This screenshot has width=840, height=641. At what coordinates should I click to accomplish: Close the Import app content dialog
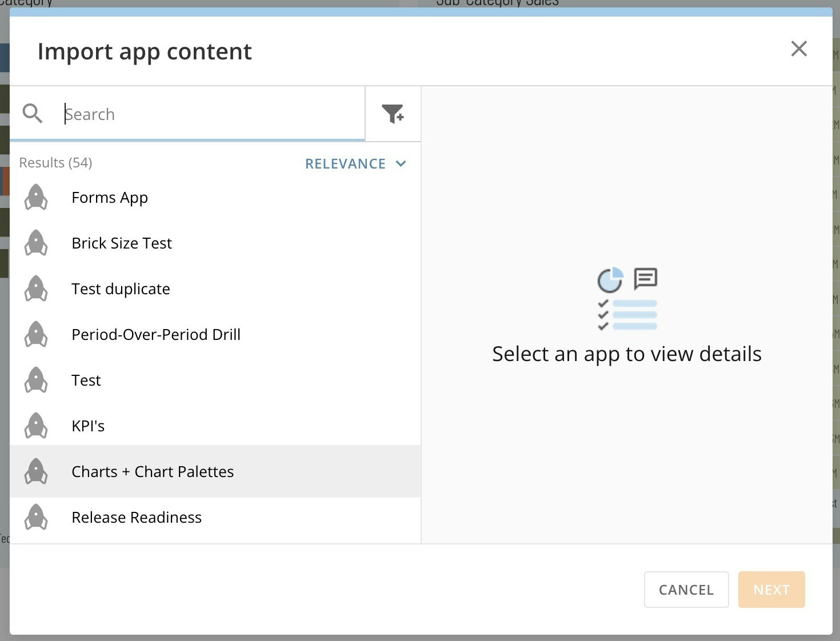click(799, 49)
